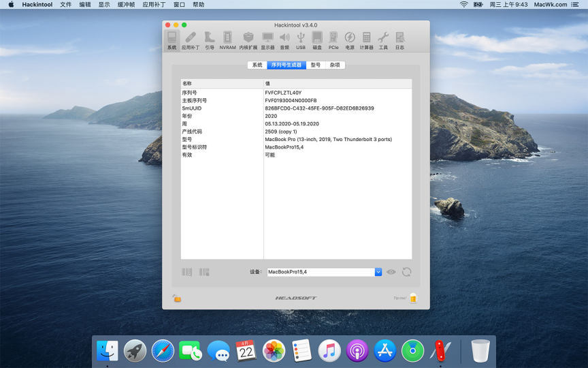Click the refresh serial number button
This screenshot has height=368, width=588.
click(406, 272)
